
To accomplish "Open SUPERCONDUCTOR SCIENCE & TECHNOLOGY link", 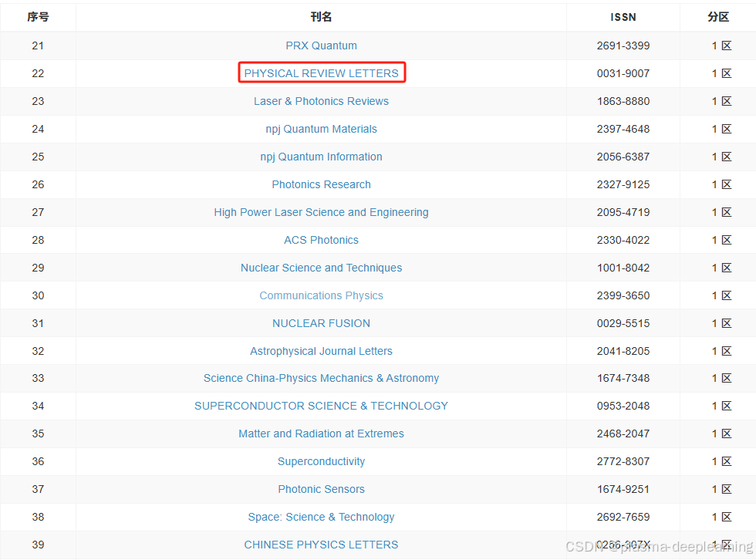I will pos(321,406).
